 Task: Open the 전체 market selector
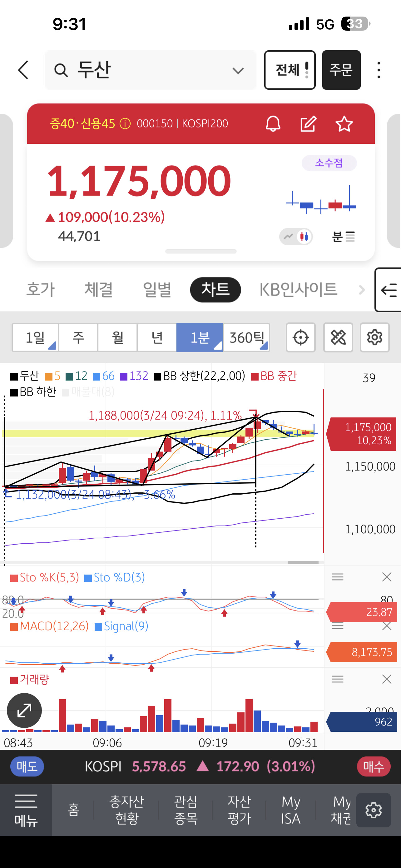point(290,70)
